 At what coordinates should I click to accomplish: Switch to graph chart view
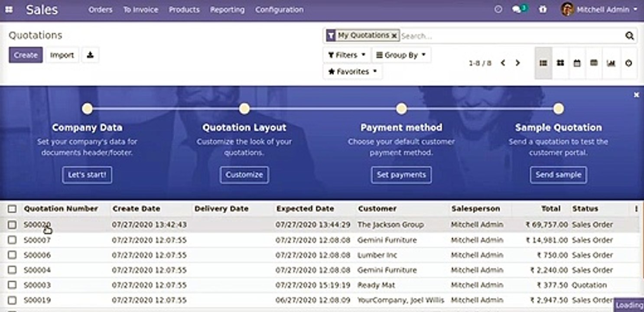tap(611, 63)
